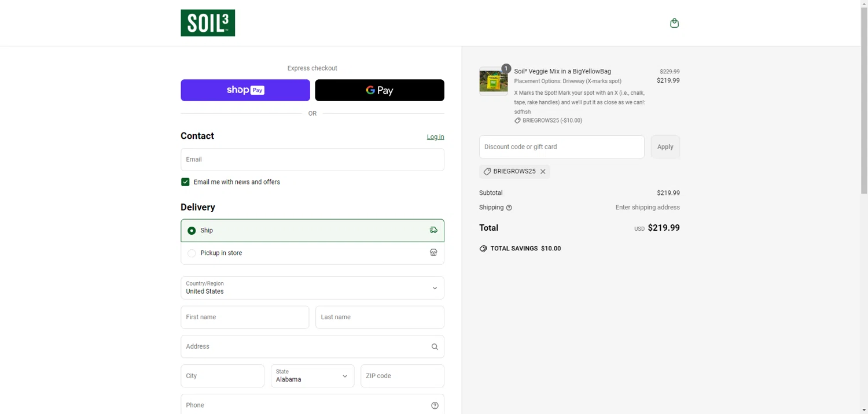Click the Total $219.99 amount

664,228
